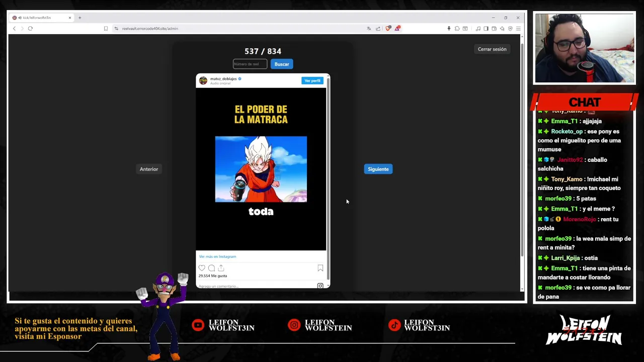Open the music note playlist icon

[478, 29]
